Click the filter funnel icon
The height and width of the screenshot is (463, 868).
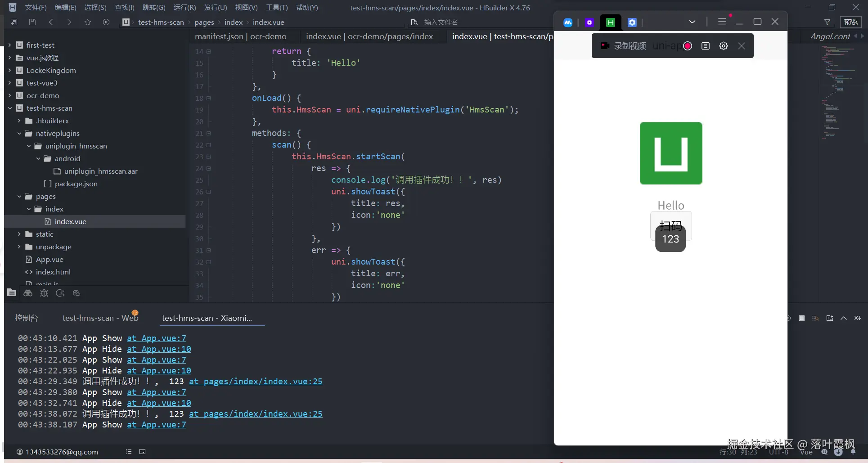point(827,22)
